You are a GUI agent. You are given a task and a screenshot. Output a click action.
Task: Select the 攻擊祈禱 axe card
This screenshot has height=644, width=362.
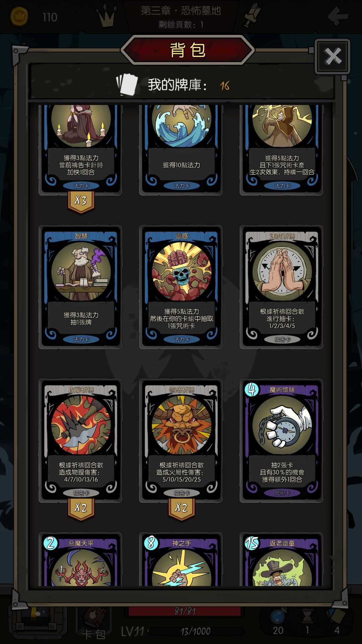coord(80,441)
